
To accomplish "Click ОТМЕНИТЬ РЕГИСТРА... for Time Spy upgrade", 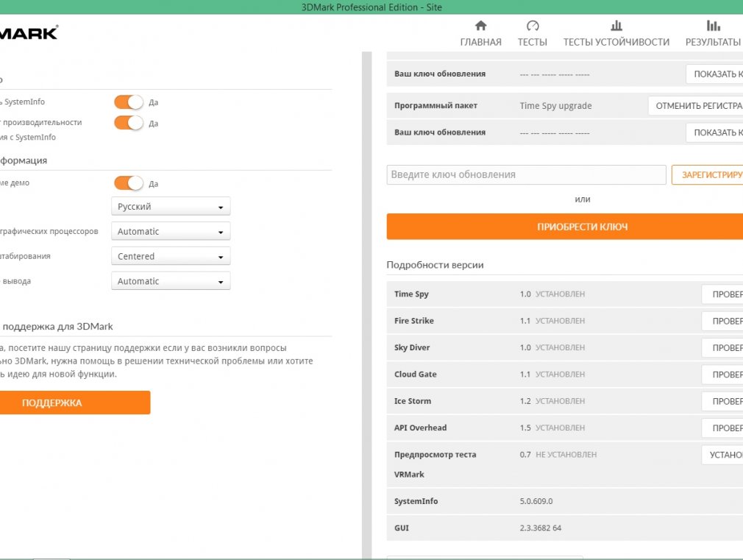I will [x=696, y=106].
